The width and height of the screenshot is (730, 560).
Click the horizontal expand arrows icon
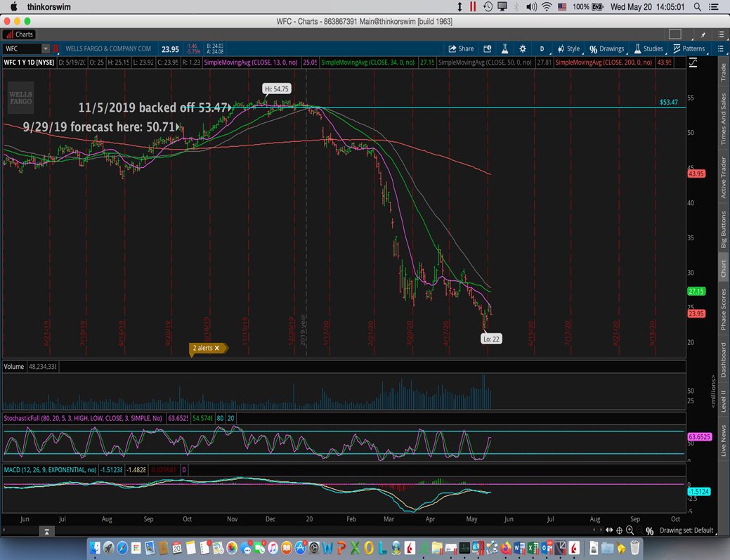pyautogui.click(x=609, y=530)
